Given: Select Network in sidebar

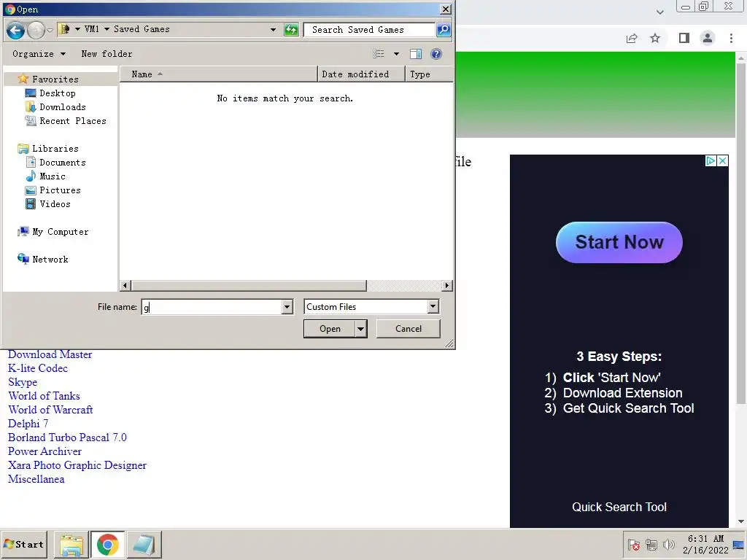Looking at the screenshot, I should (50, 260).
